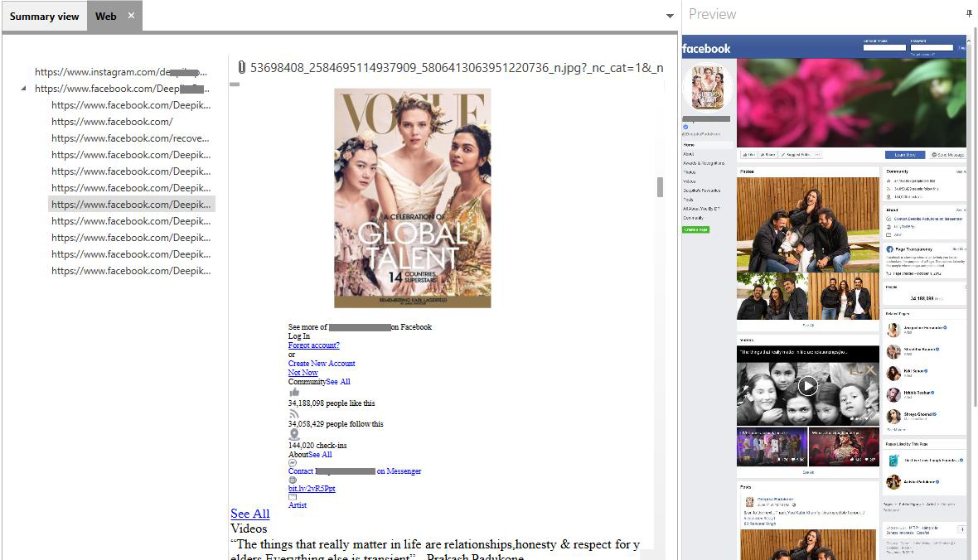978x560 pixels.
Task: Select the Web tab
Action: click(x=106, y=17)
